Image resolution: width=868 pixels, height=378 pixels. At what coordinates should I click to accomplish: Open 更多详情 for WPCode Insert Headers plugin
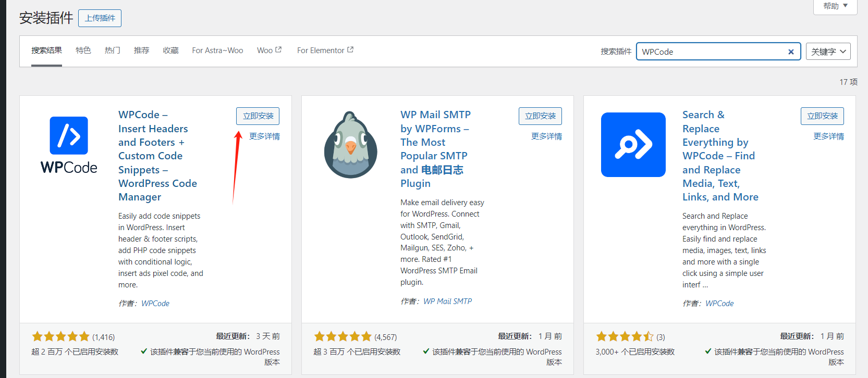point(264,136)
